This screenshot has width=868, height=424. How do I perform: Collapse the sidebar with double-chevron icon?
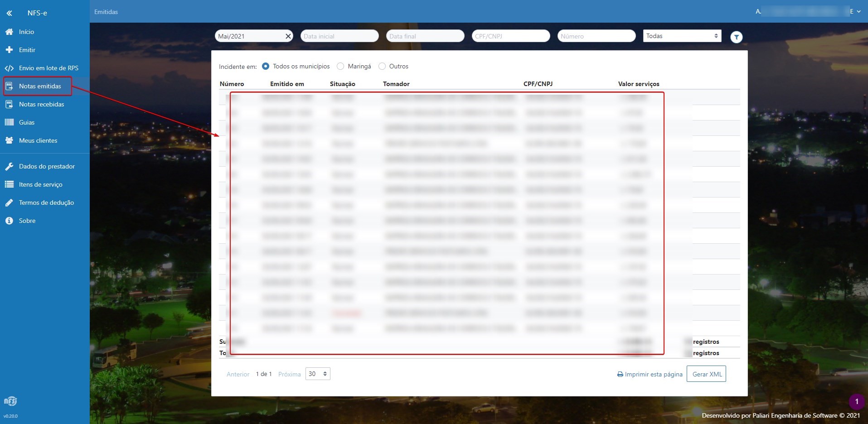[9, 13]
